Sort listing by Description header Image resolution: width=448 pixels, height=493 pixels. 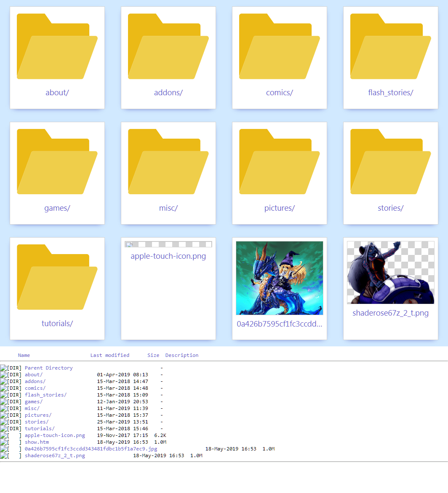pyautogui.click(x=182, y=355)
